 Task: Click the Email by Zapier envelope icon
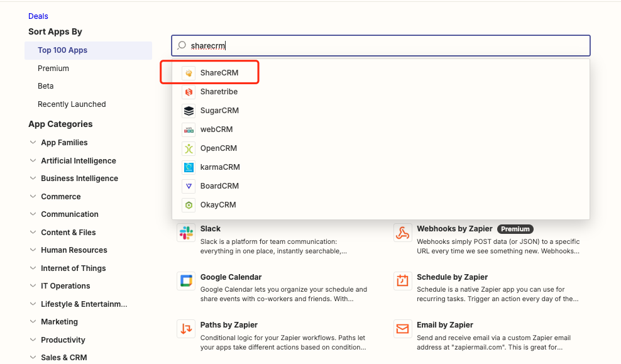pyautogui.click(x=403, y=329)
